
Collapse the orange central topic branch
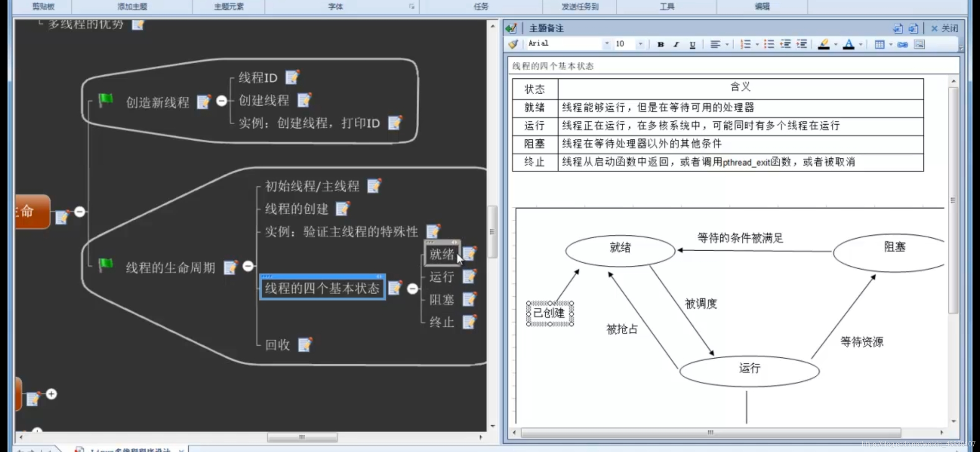click(x=80, y=212)
